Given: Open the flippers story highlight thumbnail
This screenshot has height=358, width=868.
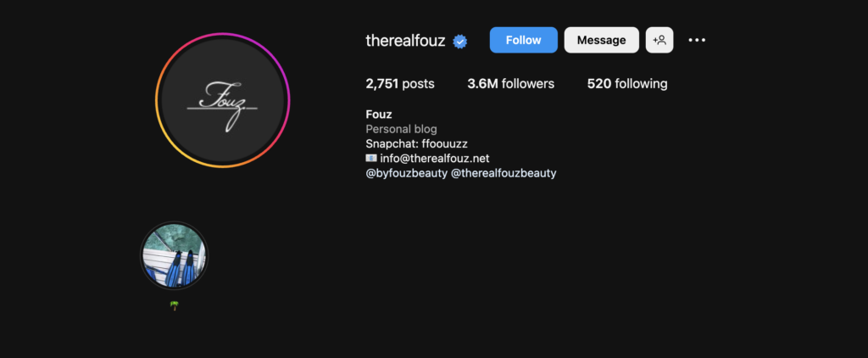Looking at the screenshot, I should (175, 255).
